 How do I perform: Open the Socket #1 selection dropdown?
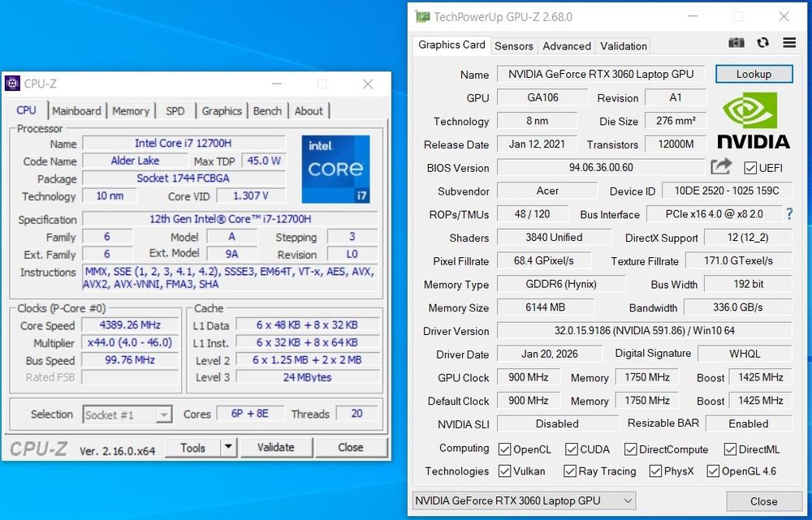[x=127, y=415]
